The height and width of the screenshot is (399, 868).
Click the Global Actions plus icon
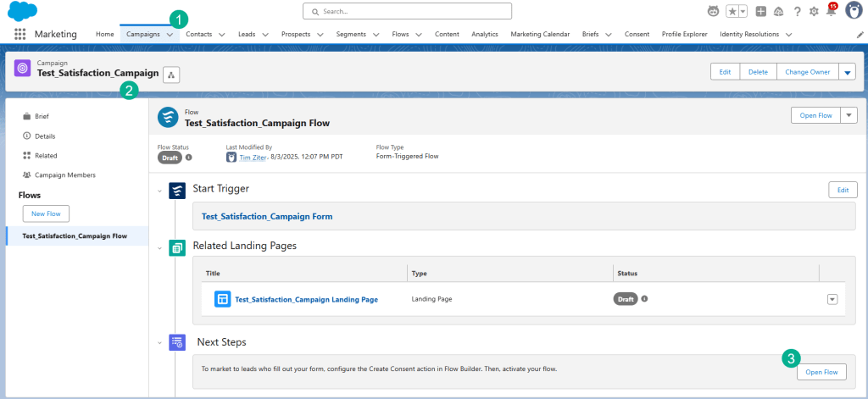coord(761,11)
